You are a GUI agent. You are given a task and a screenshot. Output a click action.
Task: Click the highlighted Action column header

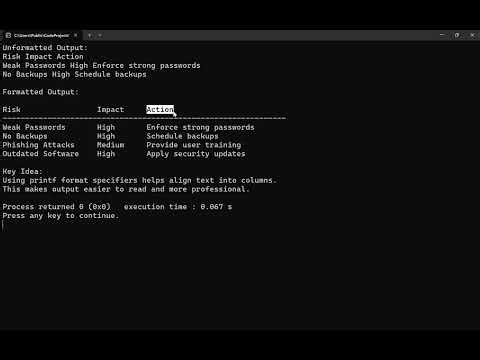coord(160,110)
